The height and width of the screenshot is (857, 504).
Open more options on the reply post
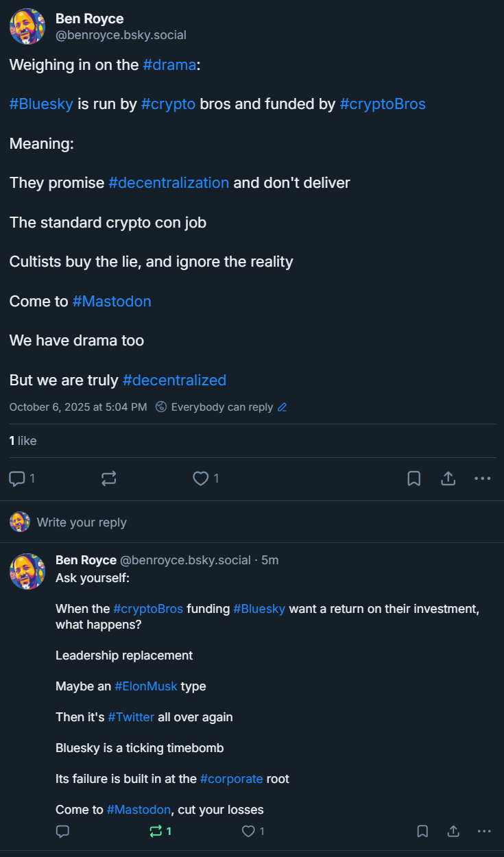click(484, 831)
